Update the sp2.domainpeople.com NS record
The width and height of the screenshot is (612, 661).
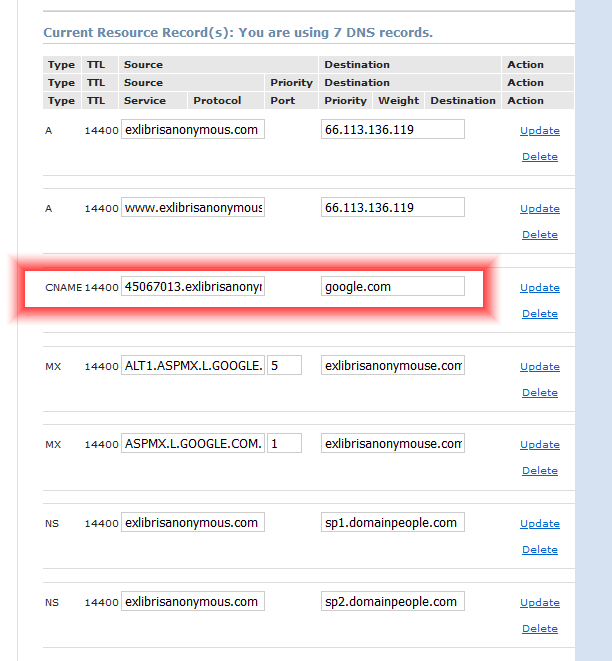[540, 603]
